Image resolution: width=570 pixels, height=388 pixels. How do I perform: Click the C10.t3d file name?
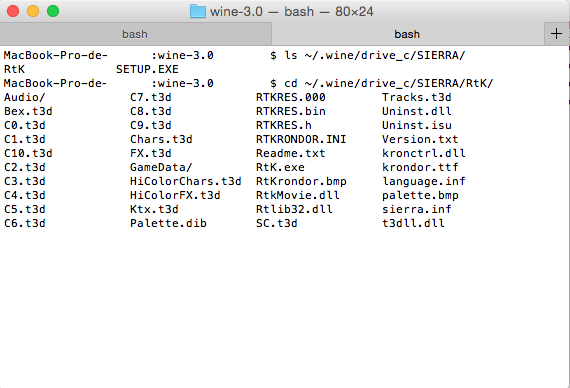click(28, 153)
